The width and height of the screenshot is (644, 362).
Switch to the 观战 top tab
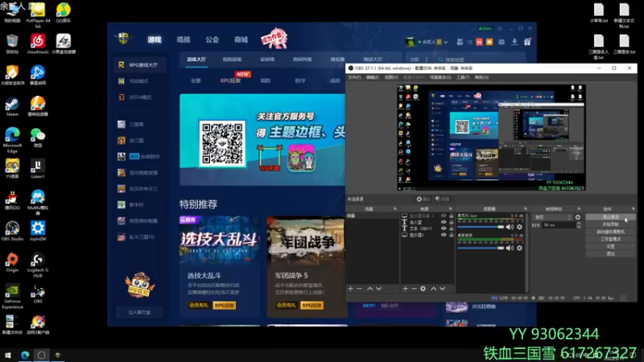point(184,39)
